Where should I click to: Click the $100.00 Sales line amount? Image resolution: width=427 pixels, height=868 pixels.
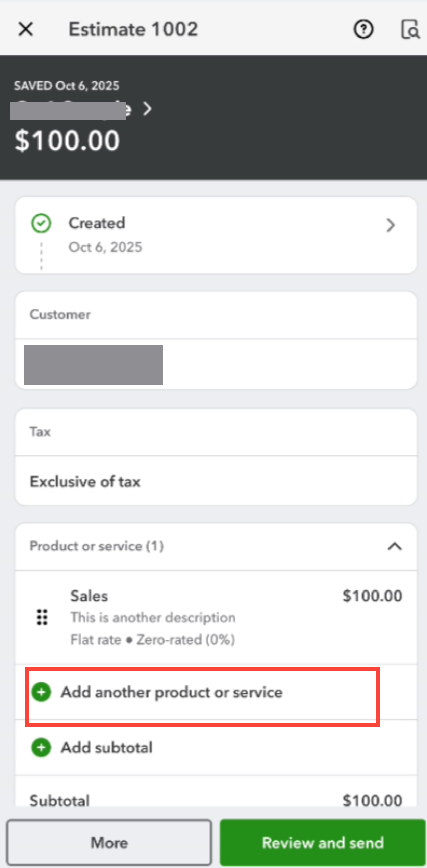point(372,596)
